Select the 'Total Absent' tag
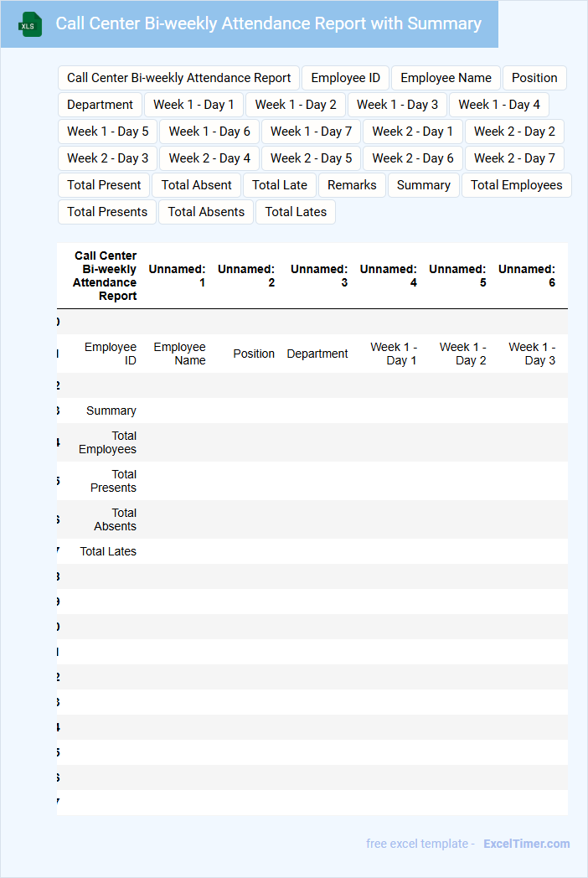 click(x=197, y=185)
